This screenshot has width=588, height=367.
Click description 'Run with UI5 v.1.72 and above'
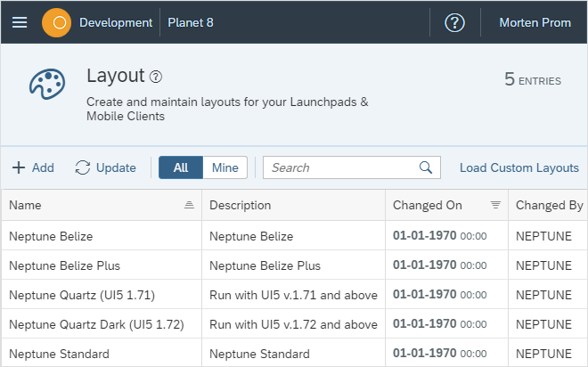(x=293, y=324)
